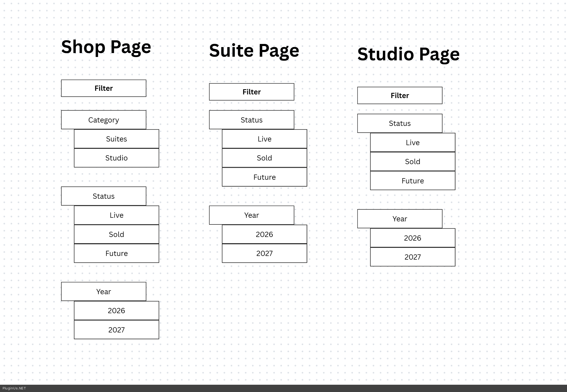
Task: Choose Sold status on Suite Page
Action: click(264, 158)
